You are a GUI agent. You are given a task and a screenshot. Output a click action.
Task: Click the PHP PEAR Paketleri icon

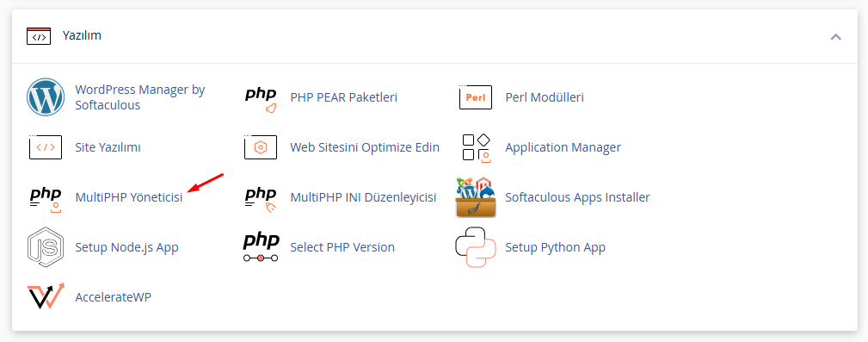(x=261, y=99)
